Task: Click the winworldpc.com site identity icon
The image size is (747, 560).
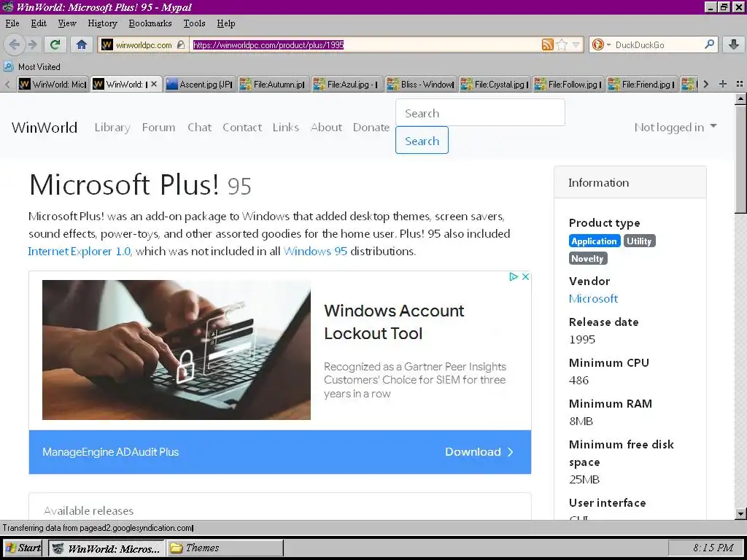Action: pyautogui.click(x=107, y=44)
